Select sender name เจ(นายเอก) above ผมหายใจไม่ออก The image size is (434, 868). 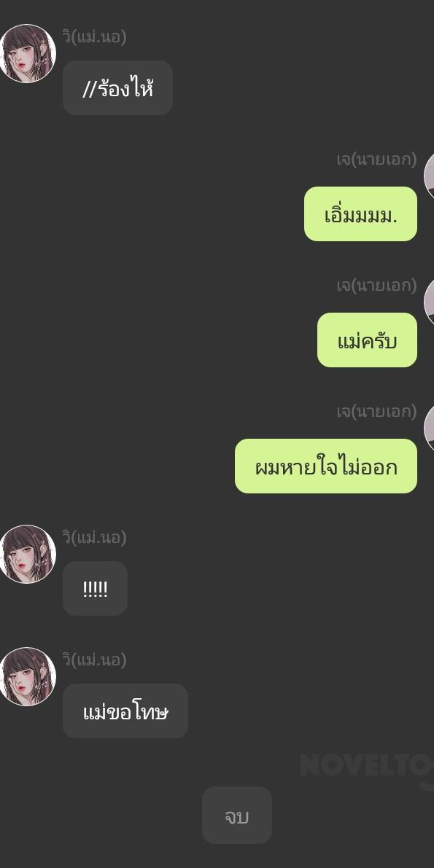pyautogui.click(x=376, y=412)
